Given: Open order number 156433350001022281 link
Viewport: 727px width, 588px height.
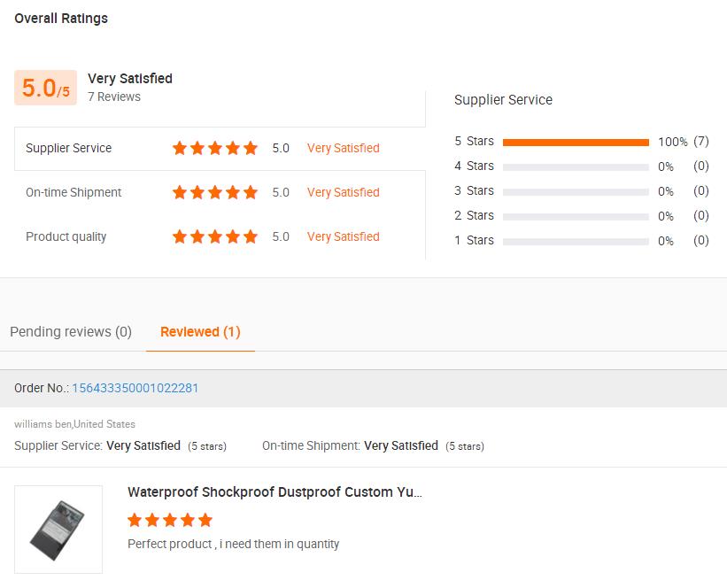Looking at the screenshot, I should point(135,388).
